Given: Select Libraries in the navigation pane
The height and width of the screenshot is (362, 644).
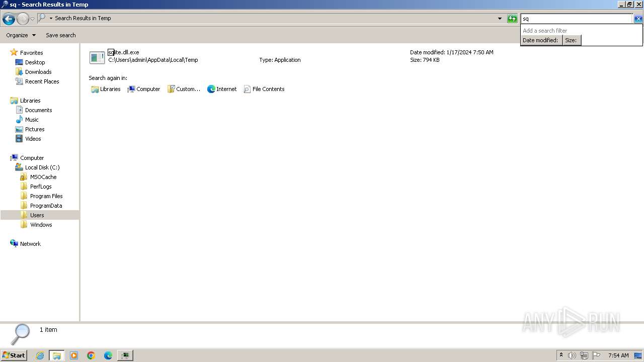Looking at the screenshot, I should coord(30,101).
